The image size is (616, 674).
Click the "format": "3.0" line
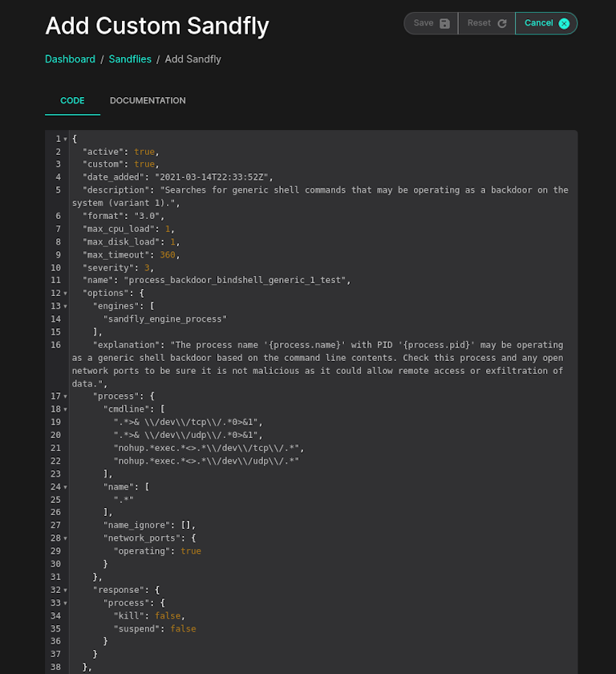[x=124, y=216]
